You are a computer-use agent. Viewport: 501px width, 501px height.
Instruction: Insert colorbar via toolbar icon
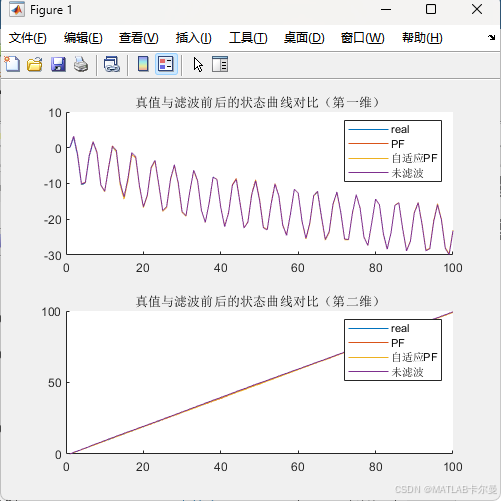[143, 64]
